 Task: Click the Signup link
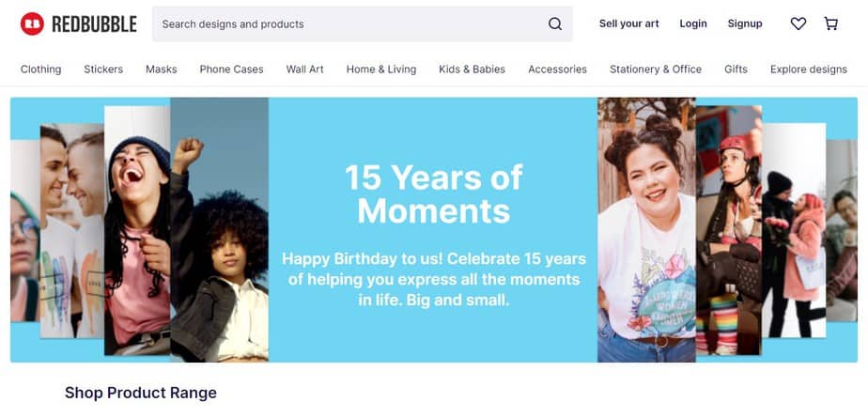pos(745,23)
